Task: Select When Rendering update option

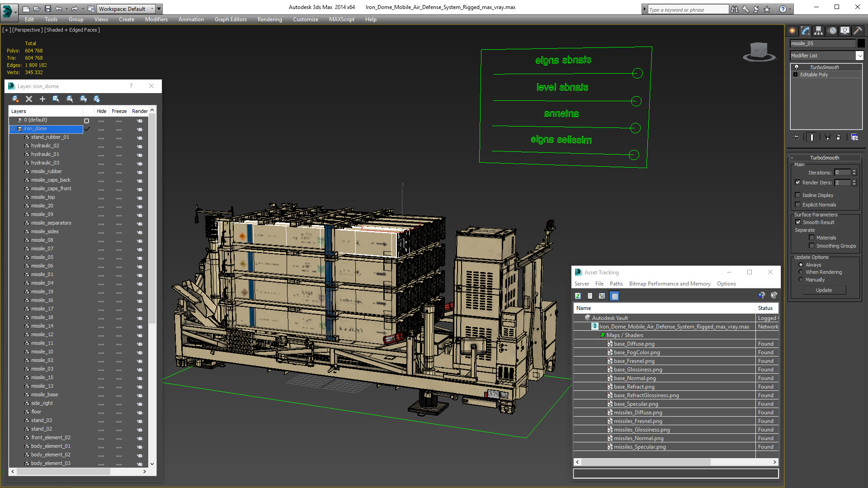Action: tap(801, 272)
